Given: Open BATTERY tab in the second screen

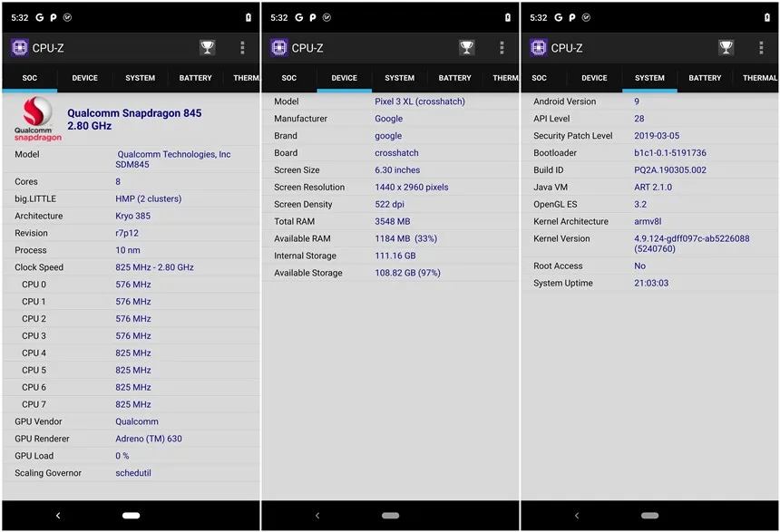Looking at the screenshot, I should pyautogui.click(x=454, y=78).
